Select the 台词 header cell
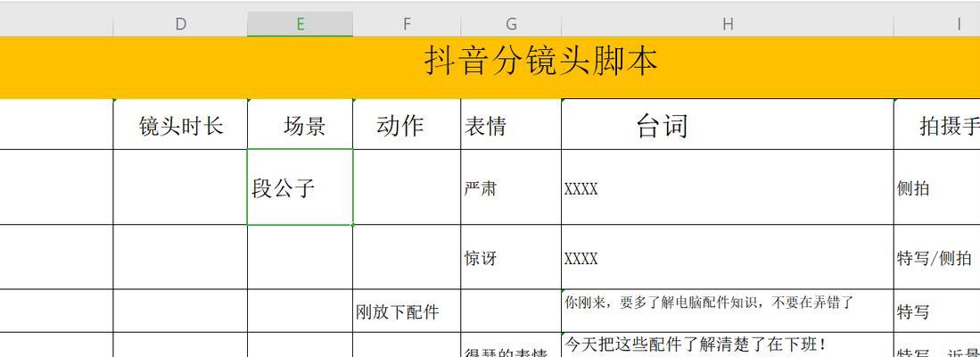The height and width of the screenshot is (357, 980). (x=728, y=124)
